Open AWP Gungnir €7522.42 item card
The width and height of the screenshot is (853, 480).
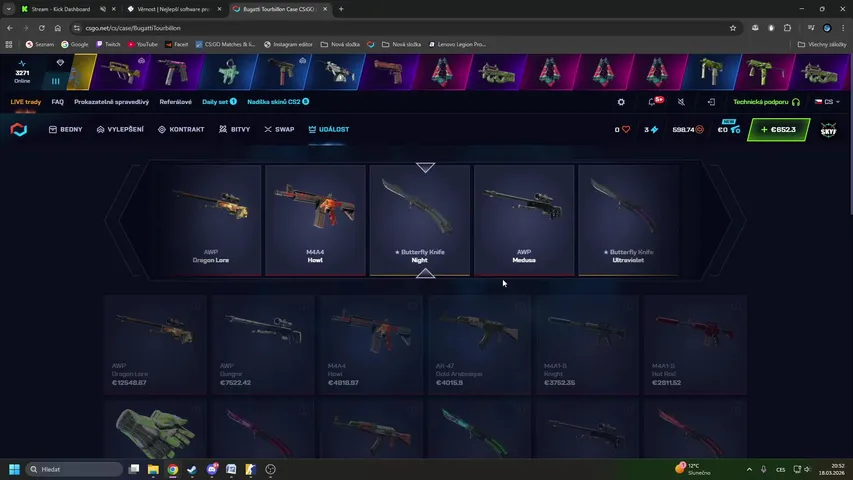[263, 344]
